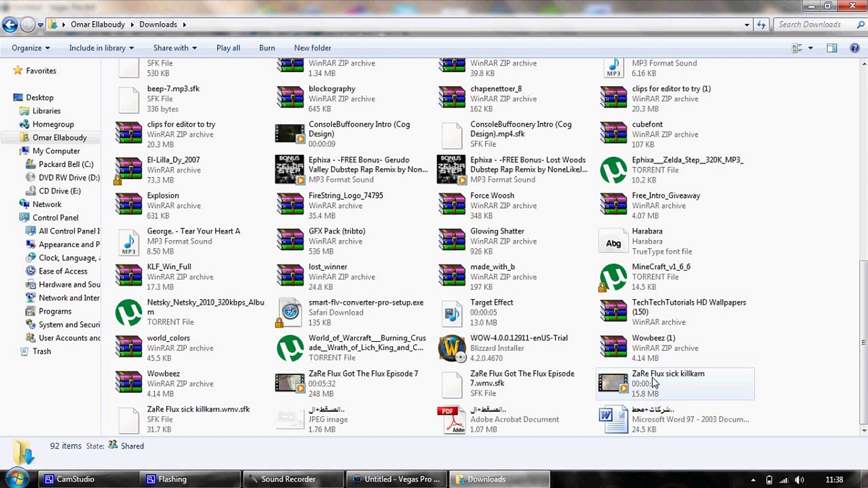The width and height of the screenshot is (868, 488).
Task: Open CD Drive (E:) in sidebar
Action: click(60, 191)
